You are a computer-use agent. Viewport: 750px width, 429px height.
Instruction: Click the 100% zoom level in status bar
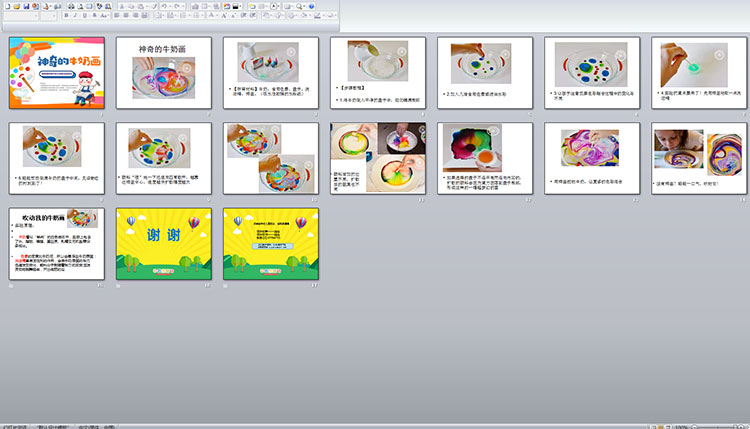[x=681, y=427]
